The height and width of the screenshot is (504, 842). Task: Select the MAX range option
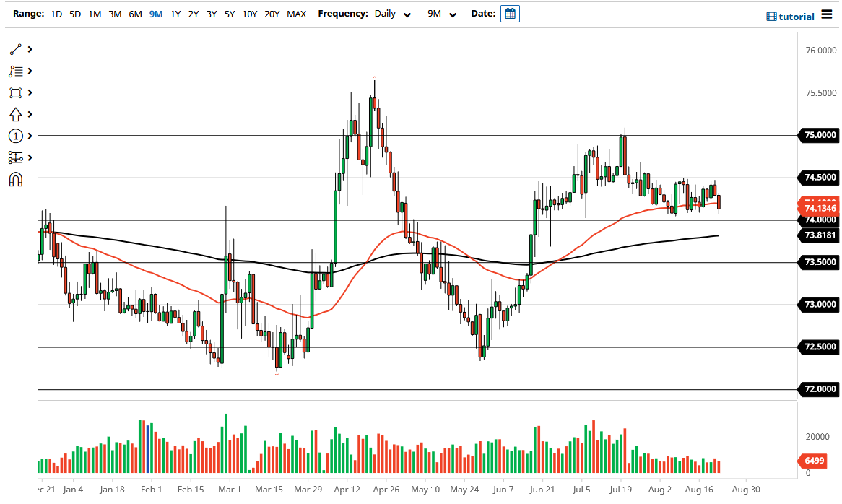point(296,14)
